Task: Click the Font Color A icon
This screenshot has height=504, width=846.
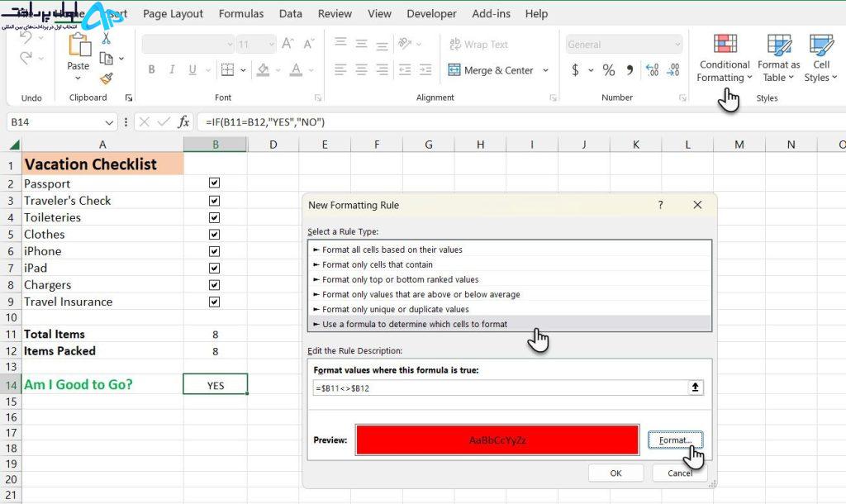Action: [296, 69]
